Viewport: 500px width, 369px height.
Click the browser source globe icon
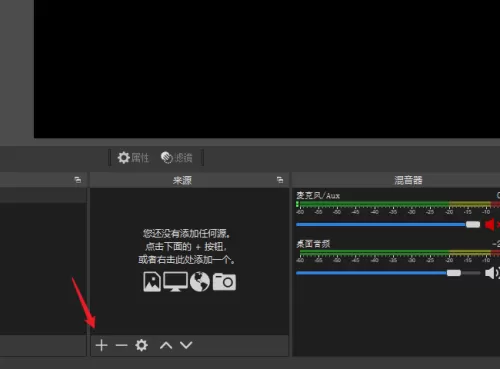(200, 282)
